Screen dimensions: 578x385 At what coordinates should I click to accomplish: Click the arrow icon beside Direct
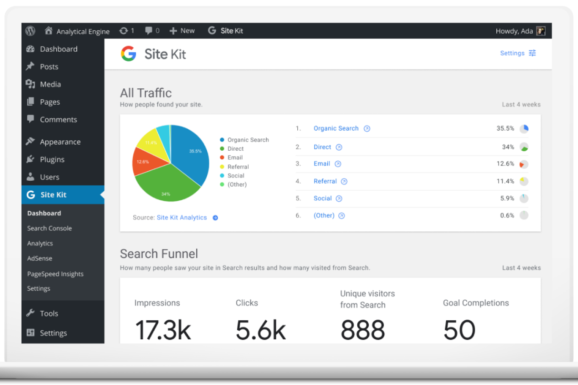tap(339, 147)
